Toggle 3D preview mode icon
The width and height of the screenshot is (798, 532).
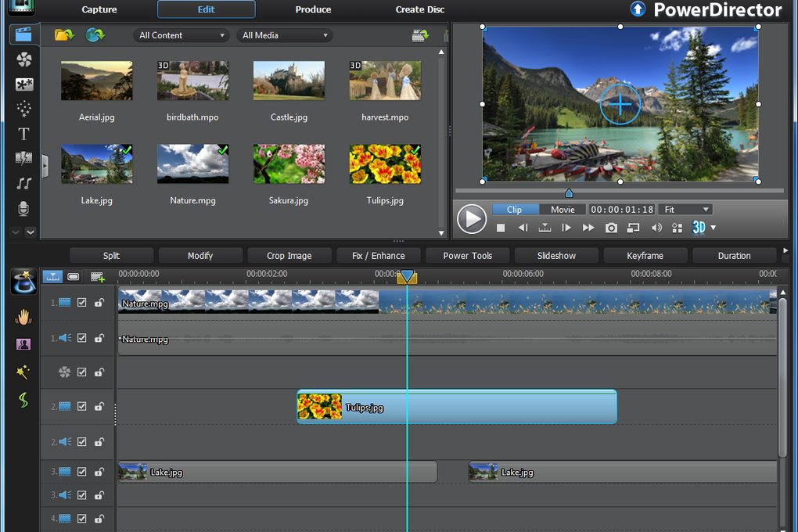(x=699, y=228)
